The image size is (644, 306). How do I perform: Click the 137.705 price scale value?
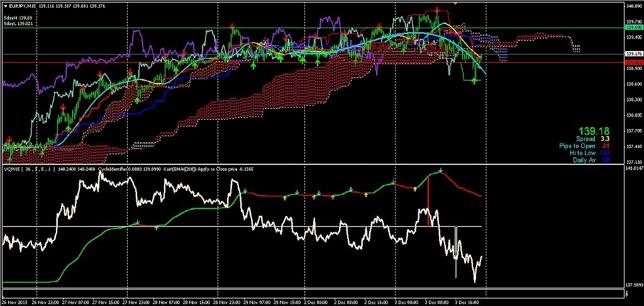pyautogui.click(x=634, y=131)
